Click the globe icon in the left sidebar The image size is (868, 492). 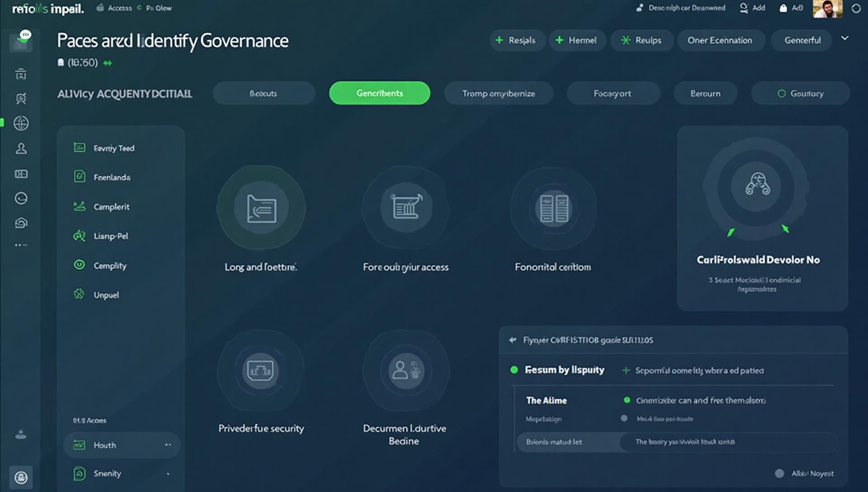click(x=21, y=123)
